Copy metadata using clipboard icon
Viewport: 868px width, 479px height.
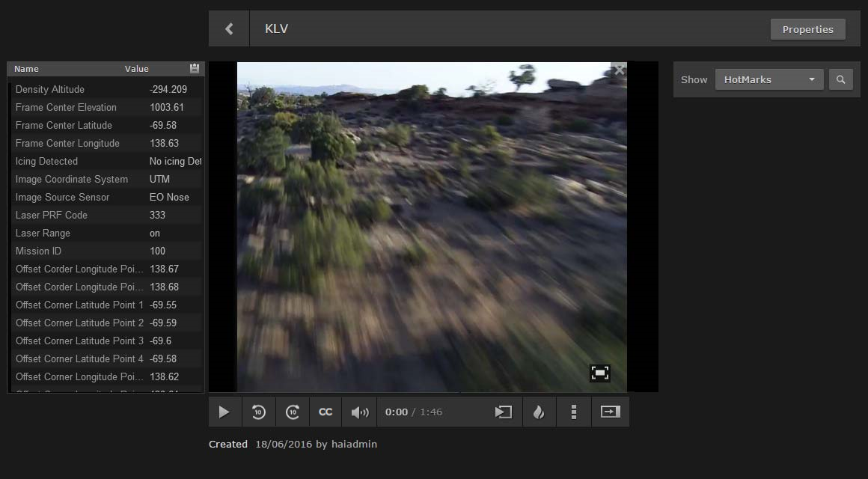click(x=195, y=69)
